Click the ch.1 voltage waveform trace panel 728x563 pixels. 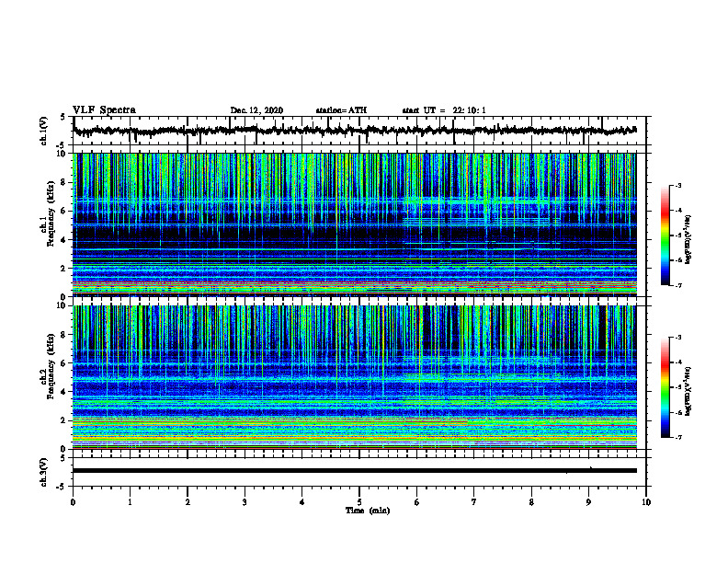359,131
